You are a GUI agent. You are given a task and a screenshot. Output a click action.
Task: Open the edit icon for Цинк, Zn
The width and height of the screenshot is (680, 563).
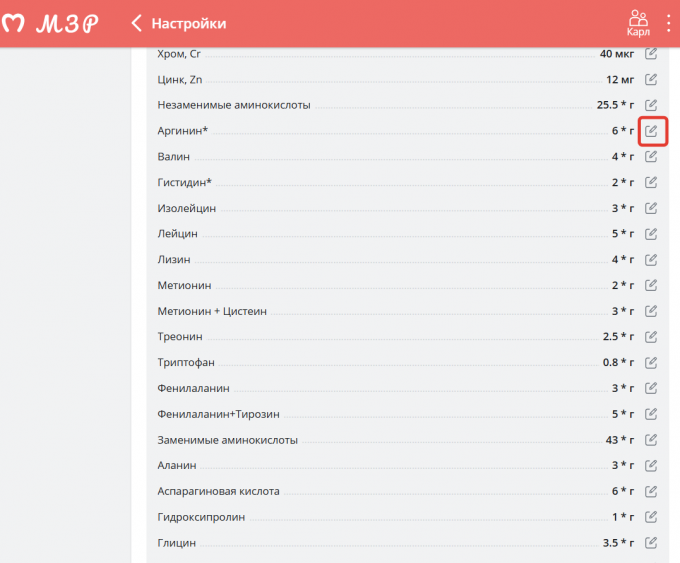click(x=651, y=79)
